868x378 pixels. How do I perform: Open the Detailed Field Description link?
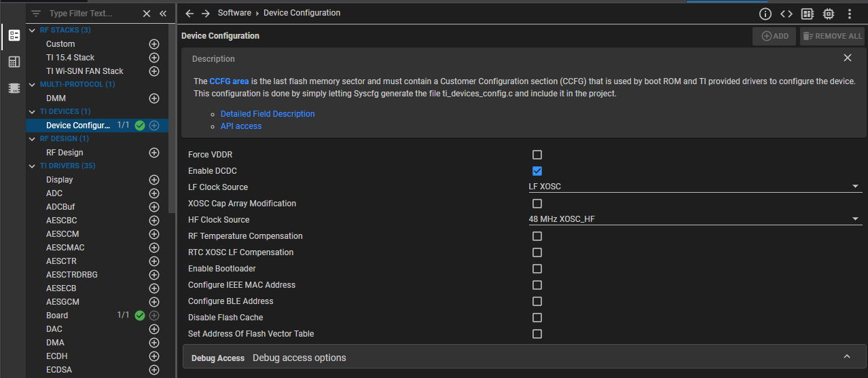click(268, 114)
